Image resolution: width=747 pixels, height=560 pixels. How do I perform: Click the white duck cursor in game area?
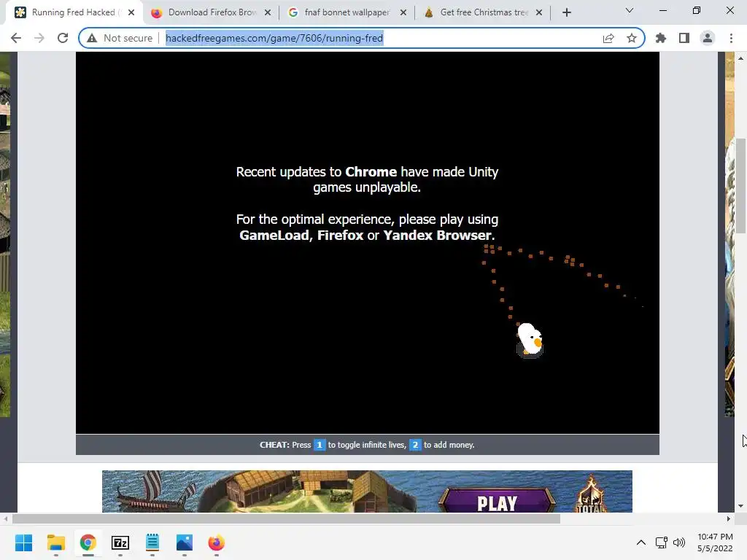pyautogui.click(x=530, y=340)
